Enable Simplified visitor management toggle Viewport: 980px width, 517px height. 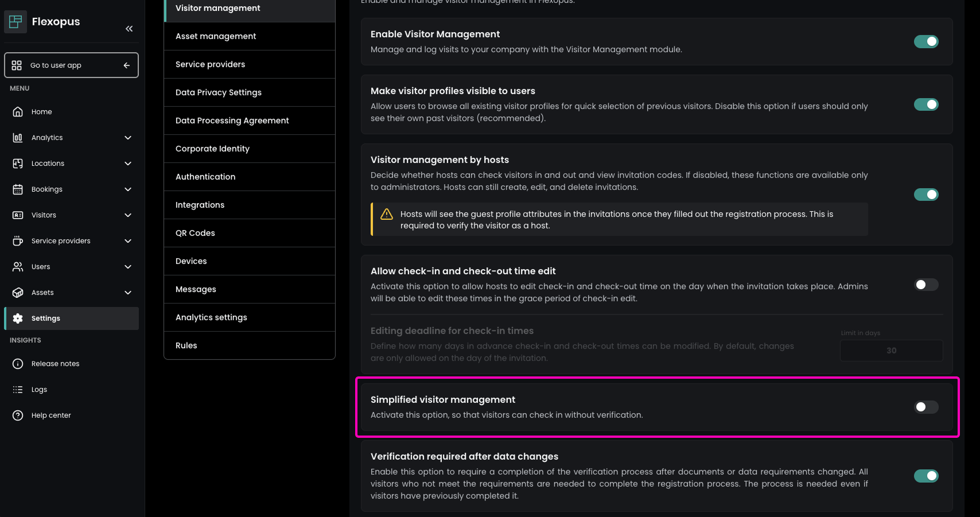[925, 407]
